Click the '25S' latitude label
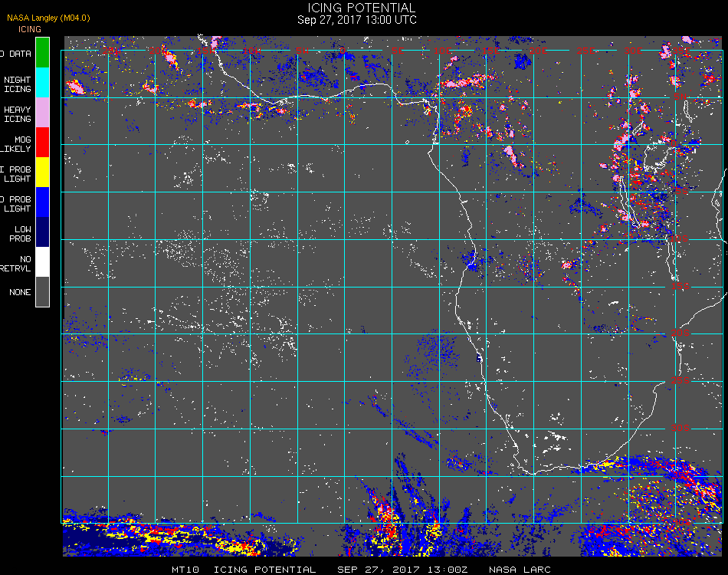 pos(680,380)
